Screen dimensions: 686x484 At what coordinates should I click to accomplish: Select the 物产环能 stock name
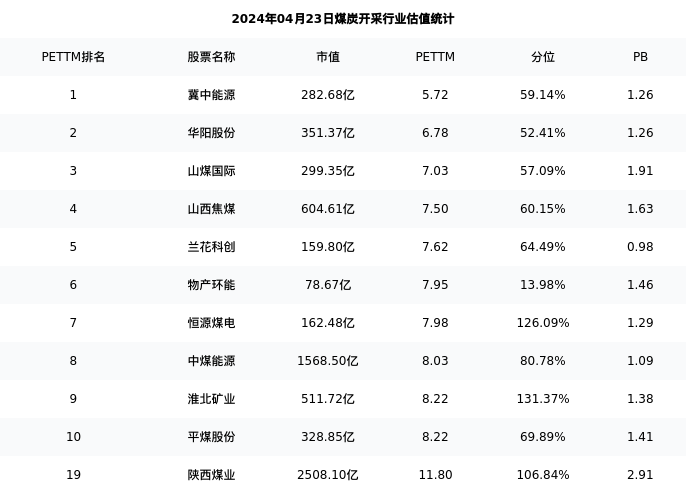(211, 285)
